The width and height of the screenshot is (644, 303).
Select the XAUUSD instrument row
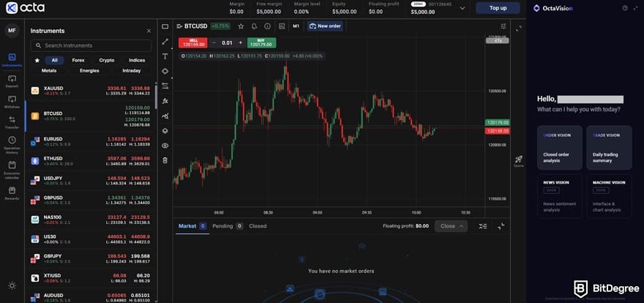tap(90, 91)
